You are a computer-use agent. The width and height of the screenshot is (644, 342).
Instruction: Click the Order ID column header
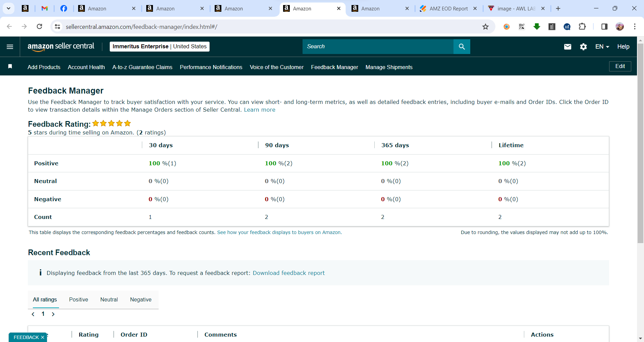click(134, 335)
